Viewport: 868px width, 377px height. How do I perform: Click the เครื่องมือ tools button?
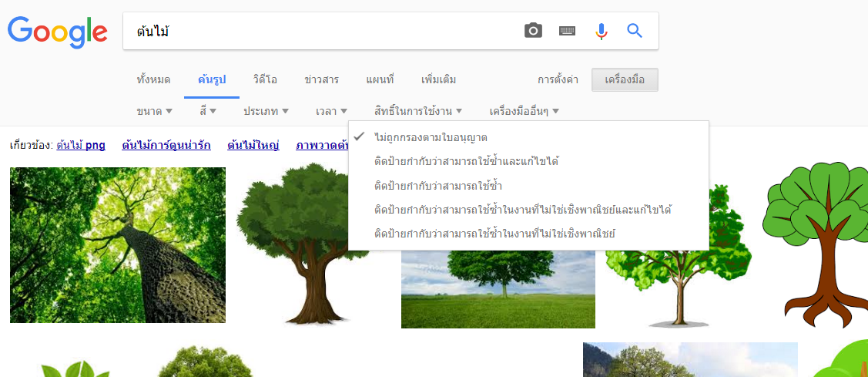625,79
